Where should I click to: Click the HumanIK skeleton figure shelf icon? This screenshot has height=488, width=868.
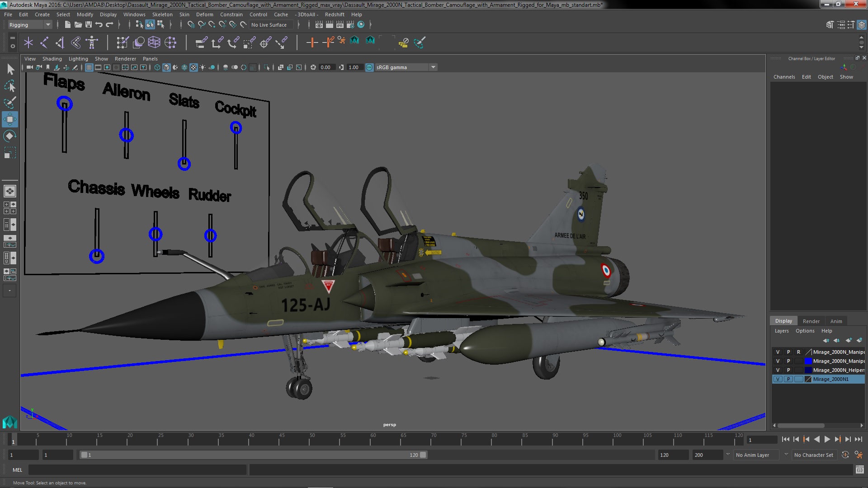[x=92, y=43]
